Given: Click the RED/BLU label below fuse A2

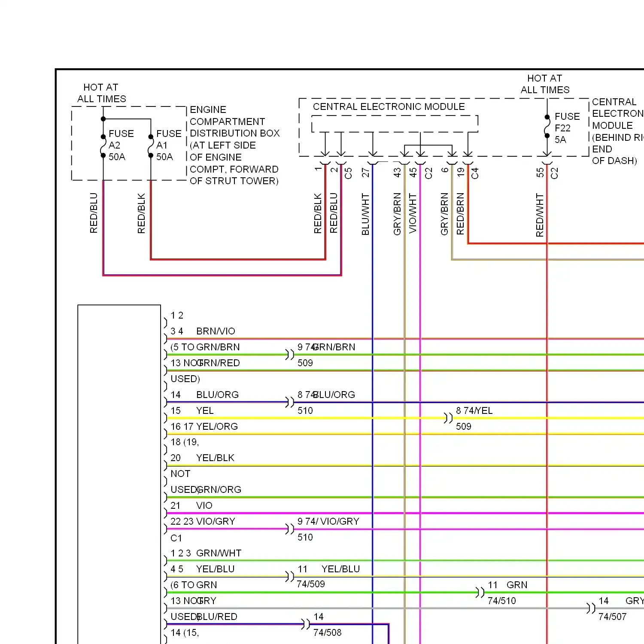Looking at the screenshot, I should click(94, 213).
